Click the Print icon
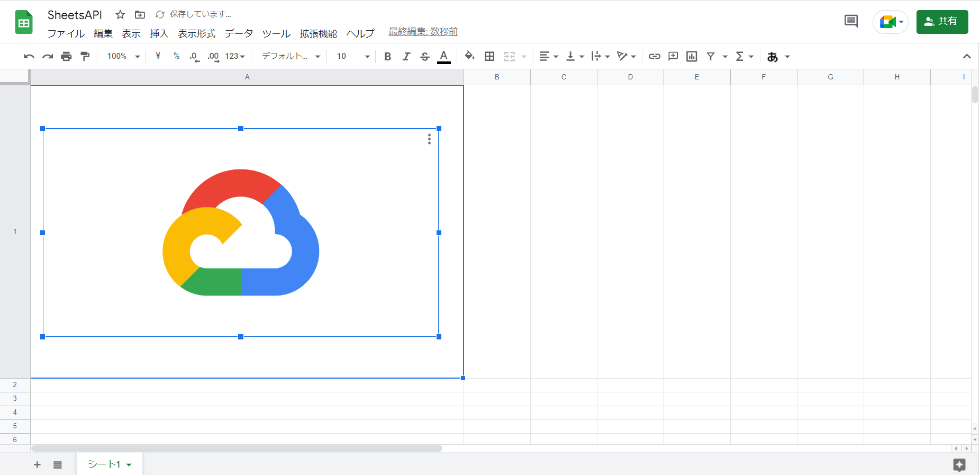The width and height of the screenshot is (980, 475). click(66, 56)
